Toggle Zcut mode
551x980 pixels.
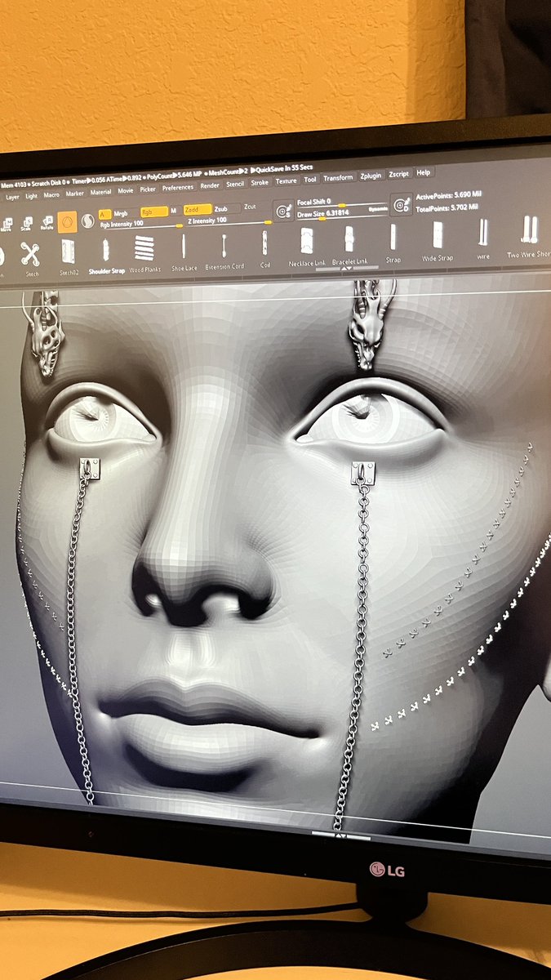[x=250, y=207]
